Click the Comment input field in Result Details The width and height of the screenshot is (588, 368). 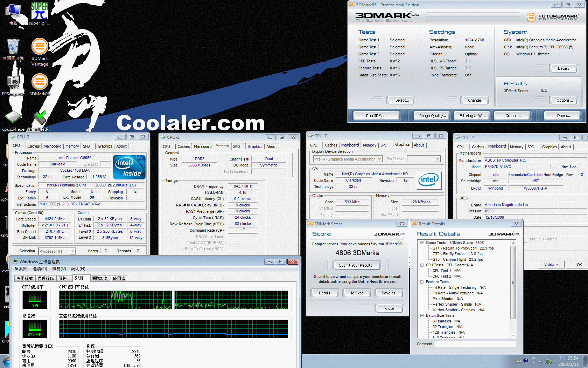click(475, 344)
